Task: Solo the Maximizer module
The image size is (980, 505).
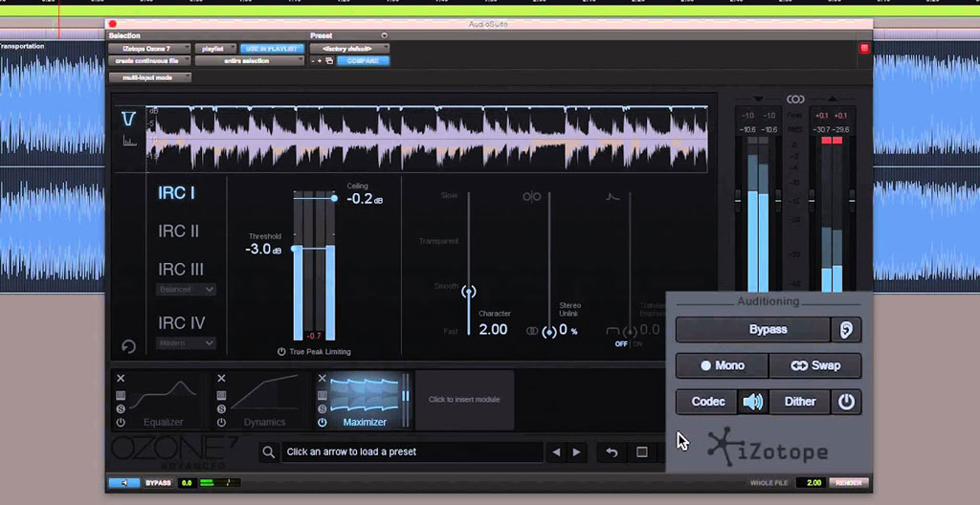Action: (322, 408)
